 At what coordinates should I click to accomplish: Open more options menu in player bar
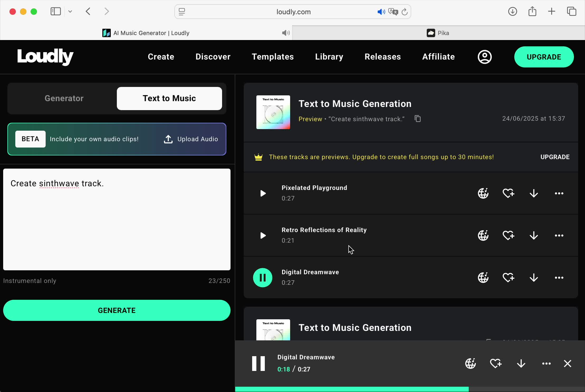point(546,364)
